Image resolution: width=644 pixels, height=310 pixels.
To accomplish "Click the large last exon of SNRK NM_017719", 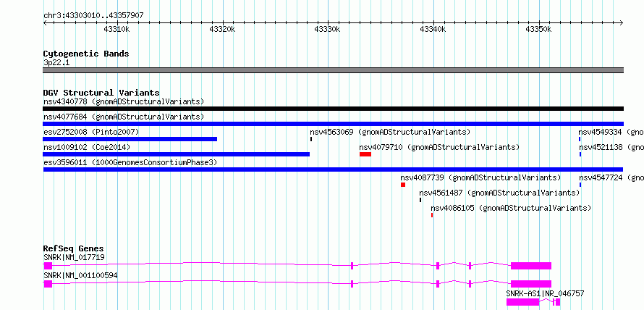I will [x=531, y=266].
